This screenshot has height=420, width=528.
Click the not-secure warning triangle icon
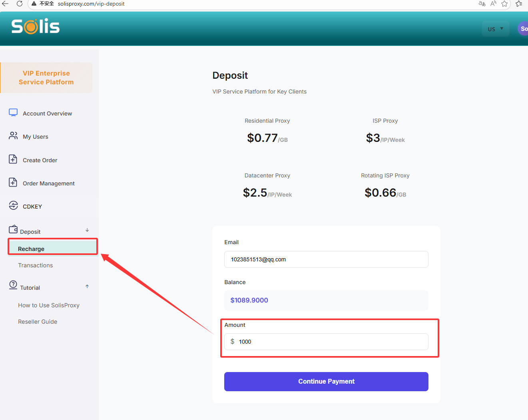[34, 4]
